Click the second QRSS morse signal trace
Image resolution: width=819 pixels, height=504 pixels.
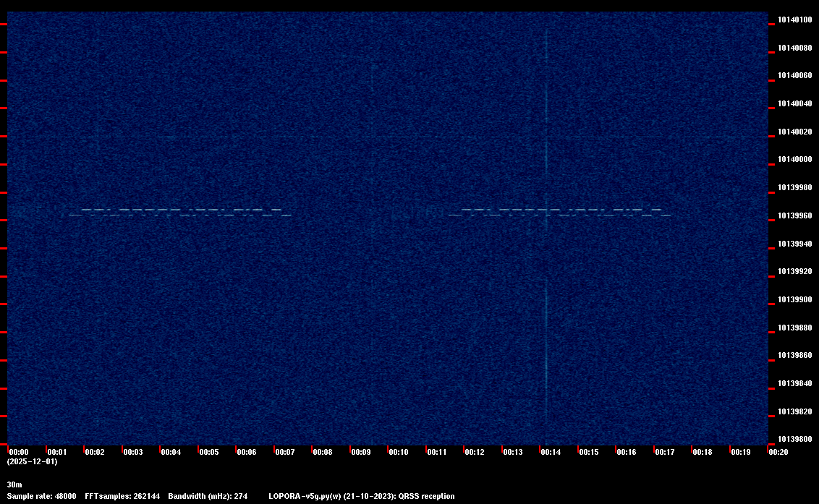point(559,212)
